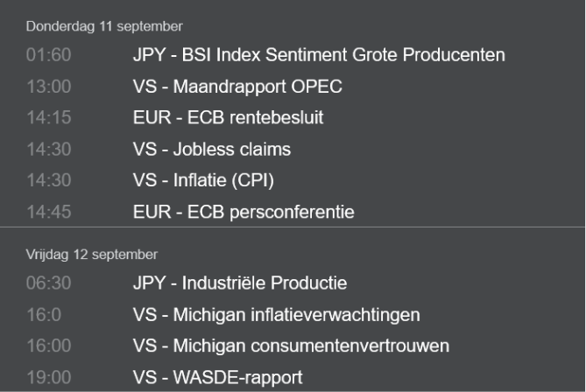
Task: Click the 13:00 time of the OPEC report
Action: pyautogui.click(x=49, y=87)
